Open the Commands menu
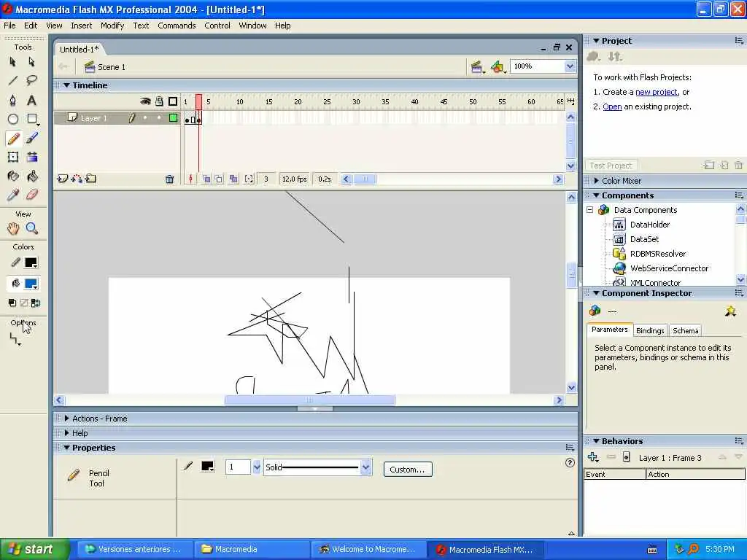The image size is (747, 560). (x=177, y=26)
